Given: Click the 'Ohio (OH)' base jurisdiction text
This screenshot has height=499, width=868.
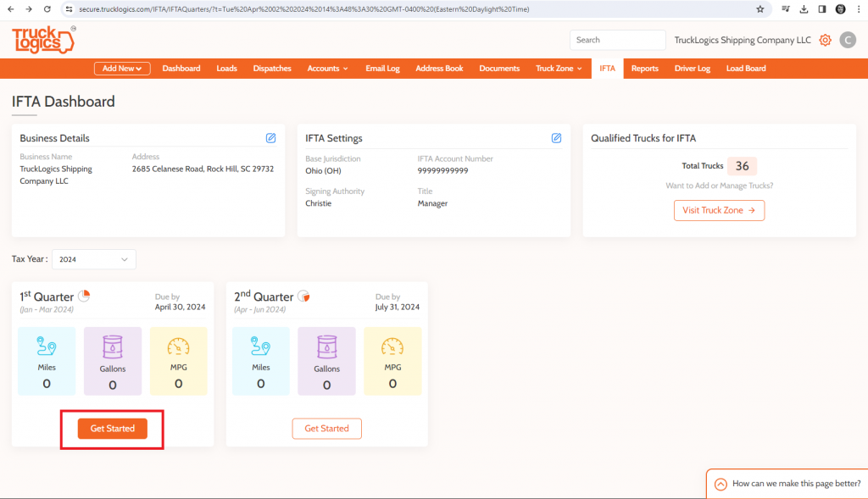Looking at the screenshot, I should [x=323, y=170].
